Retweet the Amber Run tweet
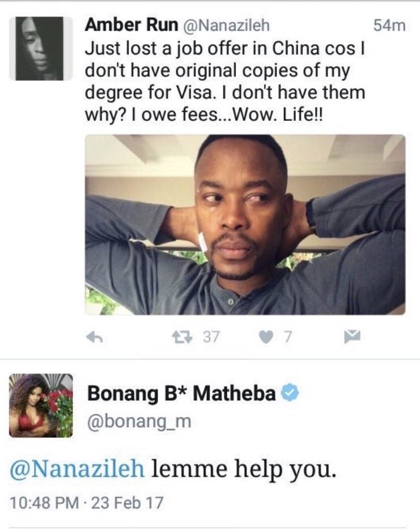 tap(182, 336)
